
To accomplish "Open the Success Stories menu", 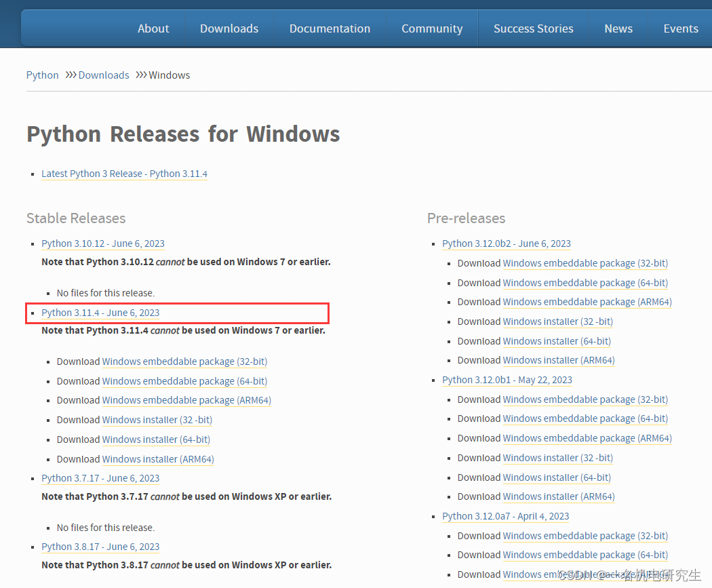I will 534,28.
